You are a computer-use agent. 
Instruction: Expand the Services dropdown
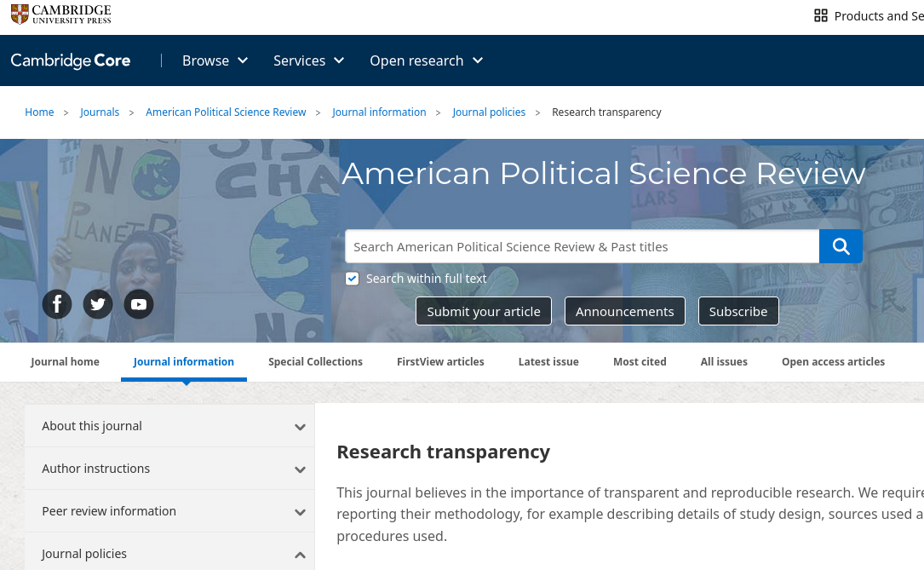pyautogui.click(x=308, y=60)
